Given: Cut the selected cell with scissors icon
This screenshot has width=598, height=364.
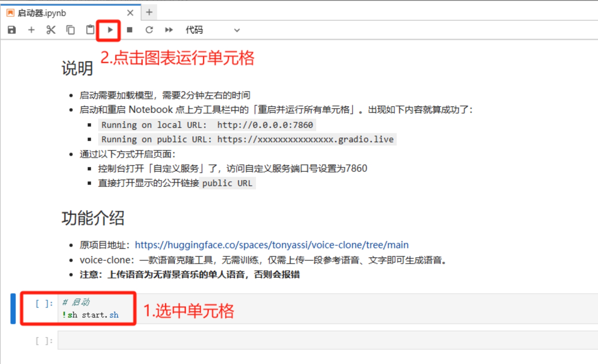Looking at the screenshot, I should [51, 30].
